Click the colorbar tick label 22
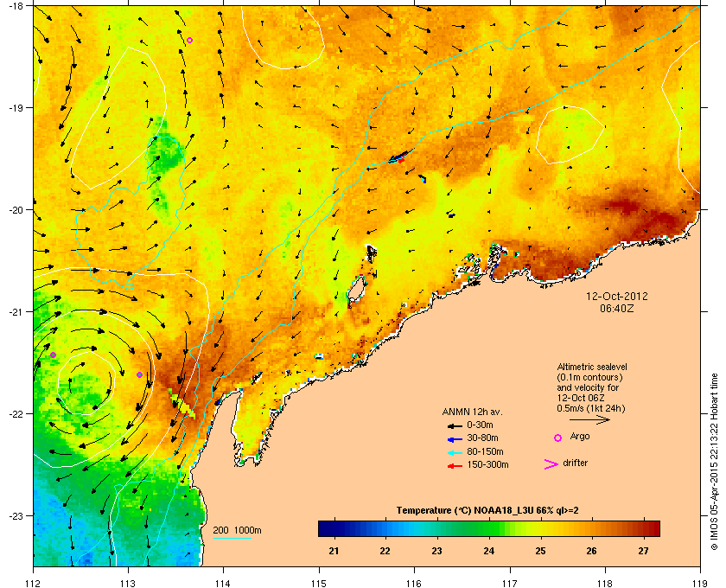The width and height of the screenshot is (726, 588). 385,552
